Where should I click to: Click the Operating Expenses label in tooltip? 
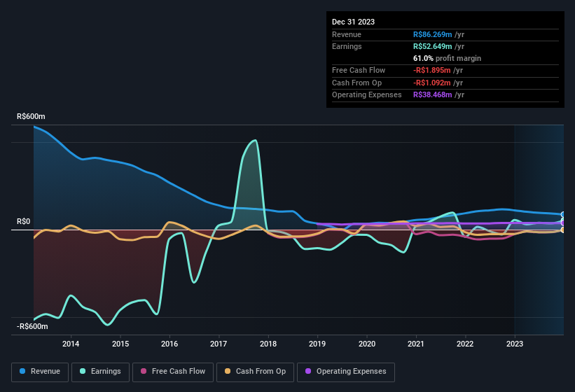tap(367, 95)
